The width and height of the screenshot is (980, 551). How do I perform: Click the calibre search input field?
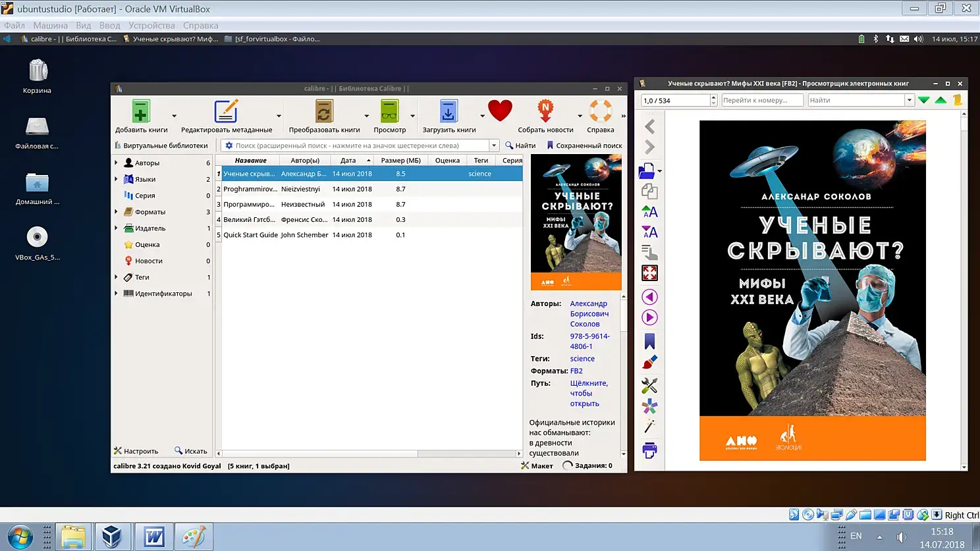pyautogui.click(x=361, y=145)
